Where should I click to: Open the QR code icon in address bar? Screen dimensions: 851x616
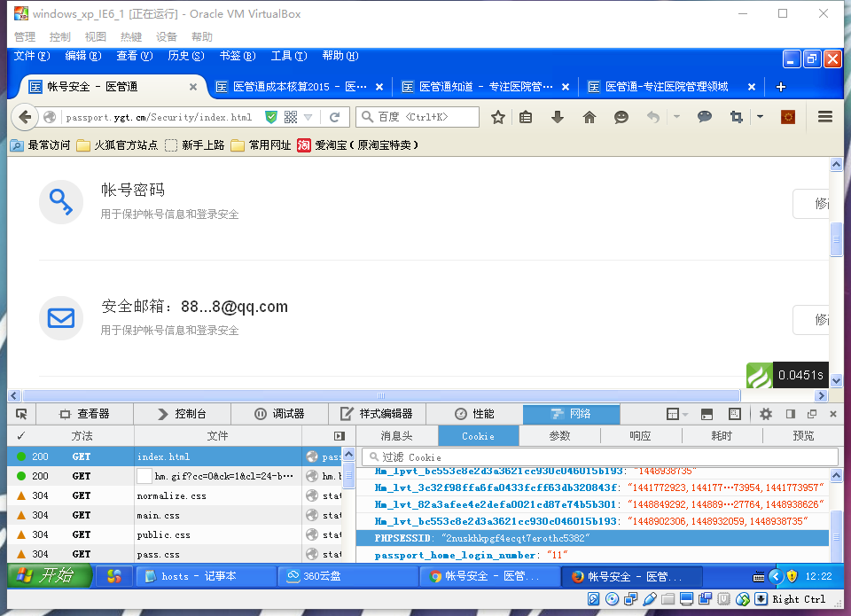[x=291, y=117]
